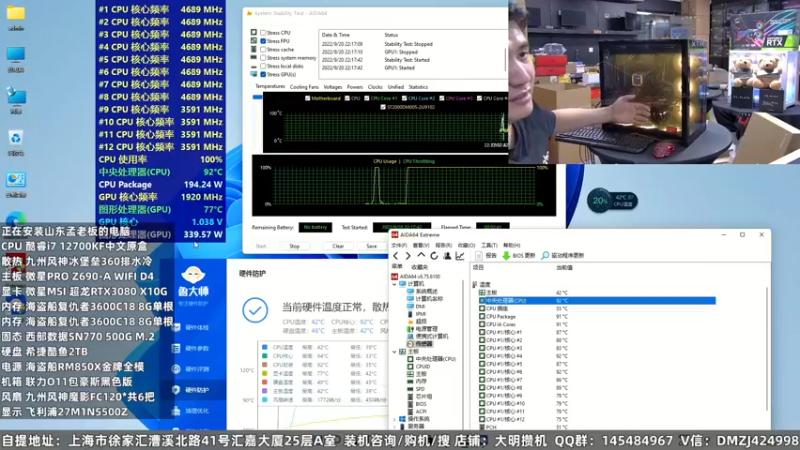Screen dimensions: 800x450
Task: Switch to 收藏夹 tab in AIDA64
Action: 419,267
